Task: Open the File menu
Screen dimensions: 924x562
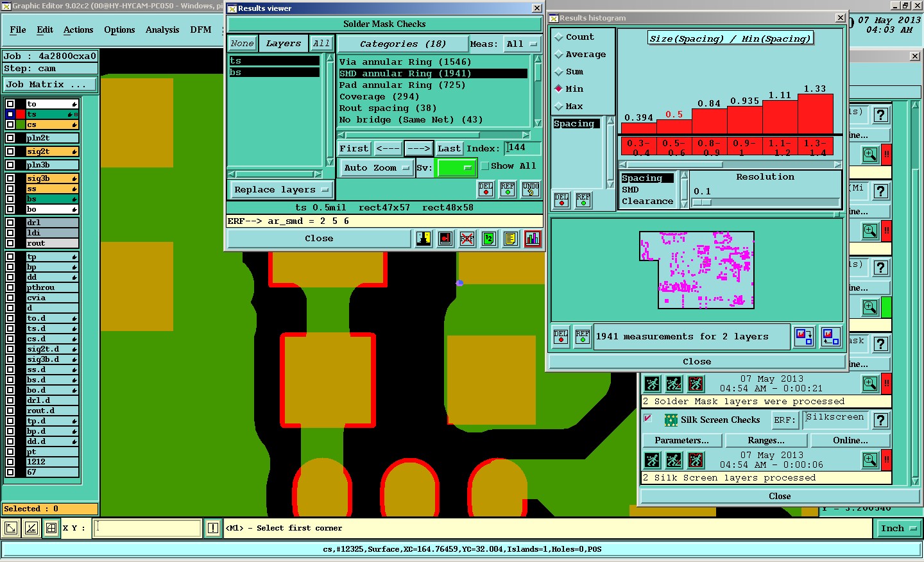Action: (x=18, y=30)
